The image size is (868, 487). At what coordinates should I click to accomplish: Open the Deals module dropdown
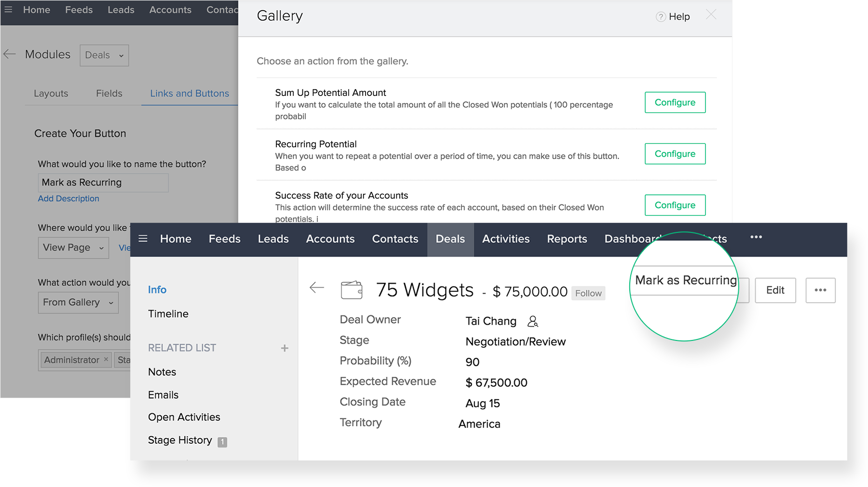click(104, 55)
